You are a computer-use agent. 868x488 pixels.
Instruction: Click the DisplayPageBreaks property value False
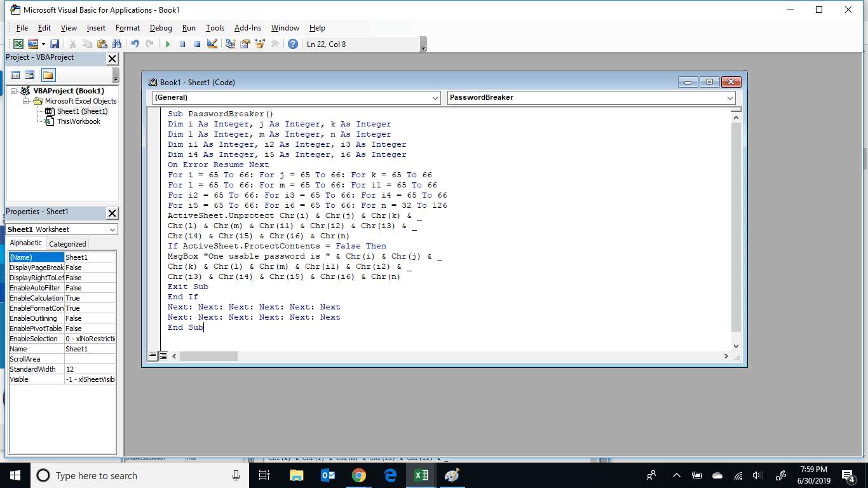point(90,268)
